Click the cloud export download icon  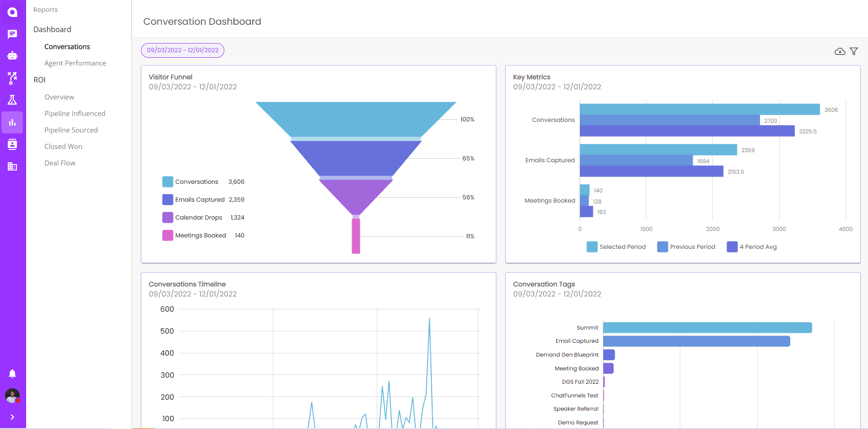[840, 51]
